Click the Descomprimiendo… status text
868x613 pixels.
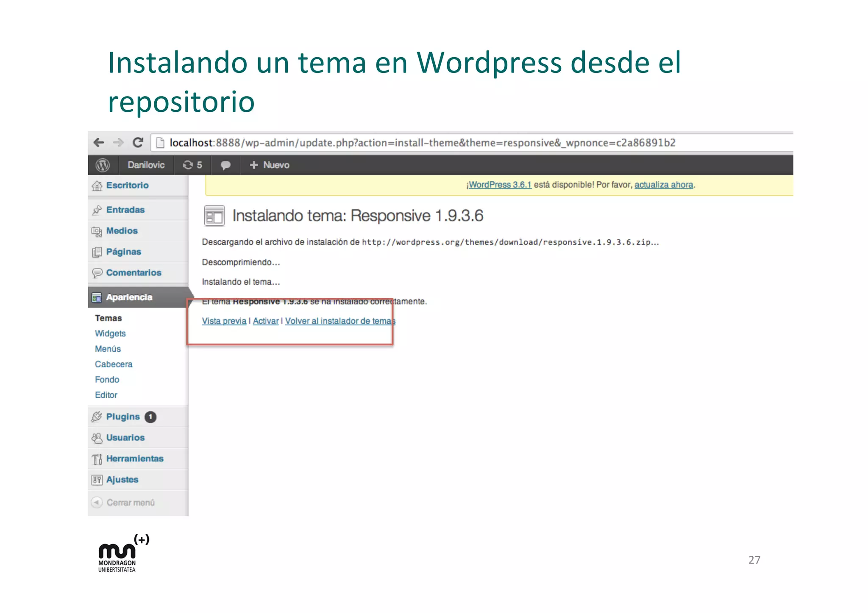(241, 262)
